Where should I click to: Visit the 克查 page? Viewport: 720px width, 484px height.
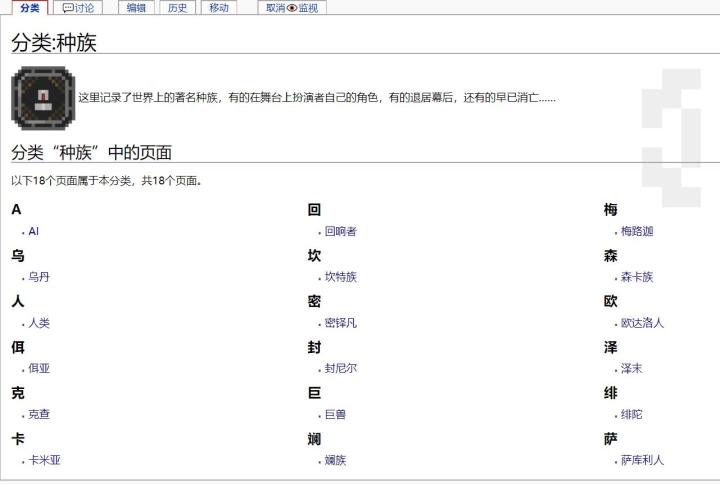tap(39, 414)
